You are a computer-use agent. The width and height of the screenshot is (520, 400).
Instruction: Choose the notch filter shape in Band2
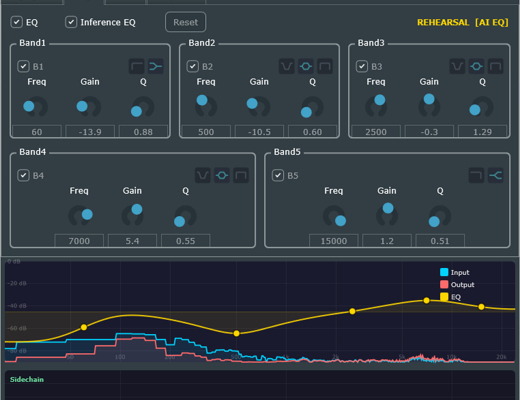[x=286, y=66]
